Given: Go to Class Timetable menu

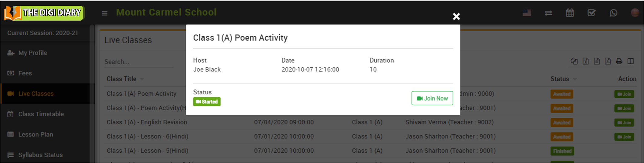Looking at the screenshot, I should [x=41, y=114].
